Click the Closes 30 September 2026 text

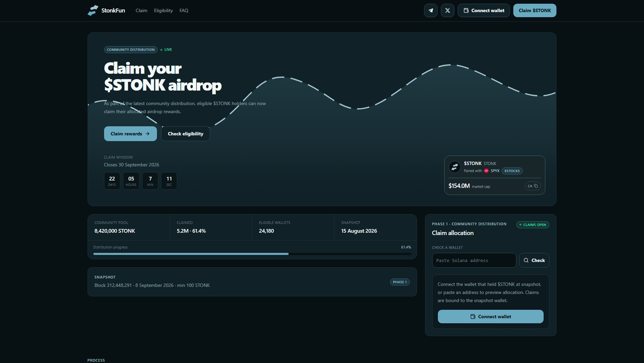point(131,165)
